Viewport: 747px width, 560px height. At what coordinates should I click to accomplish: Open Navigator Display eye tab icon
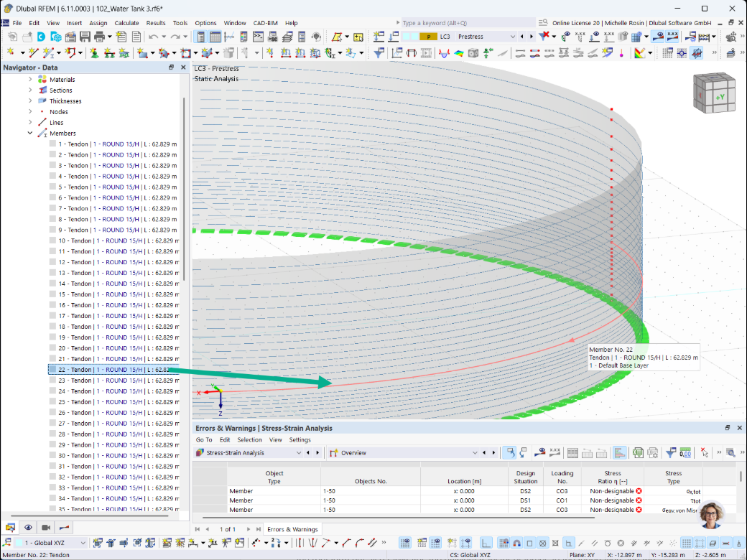click(x=28, y=527)
